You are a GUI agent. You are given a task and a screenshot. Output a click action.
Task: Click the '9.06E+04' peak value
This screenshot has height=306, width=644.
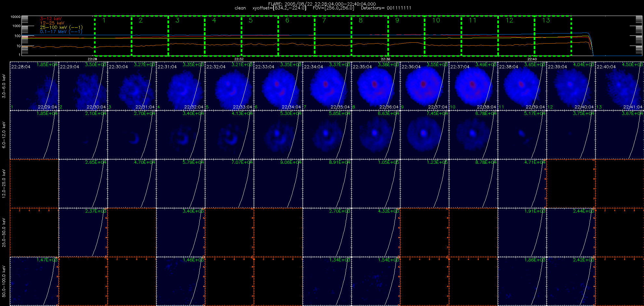[x=291, y=162]
